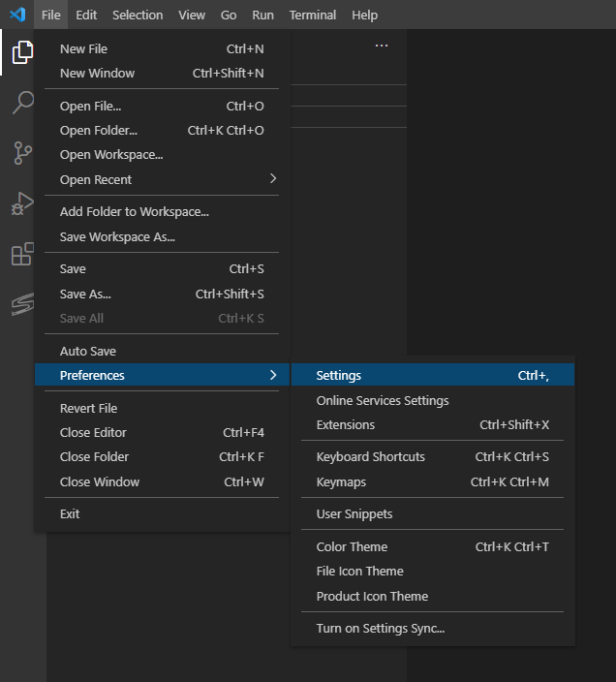This screenshot has width=616, height=682.
Task: Select New File from File menu
Action: click(83, 49)
